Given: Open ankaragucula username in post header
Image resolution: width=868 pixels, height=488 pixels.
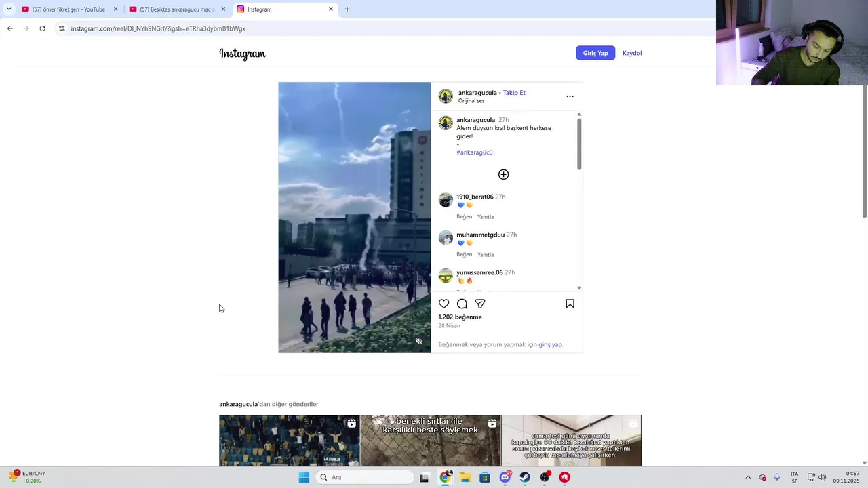Looking at the screenshot, I should (x=477, y=93).
